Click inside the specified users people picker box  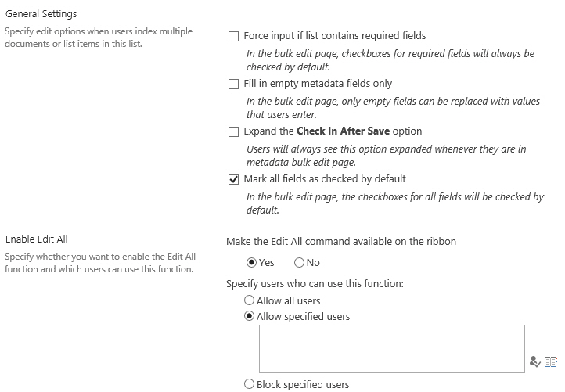(392, 349)
